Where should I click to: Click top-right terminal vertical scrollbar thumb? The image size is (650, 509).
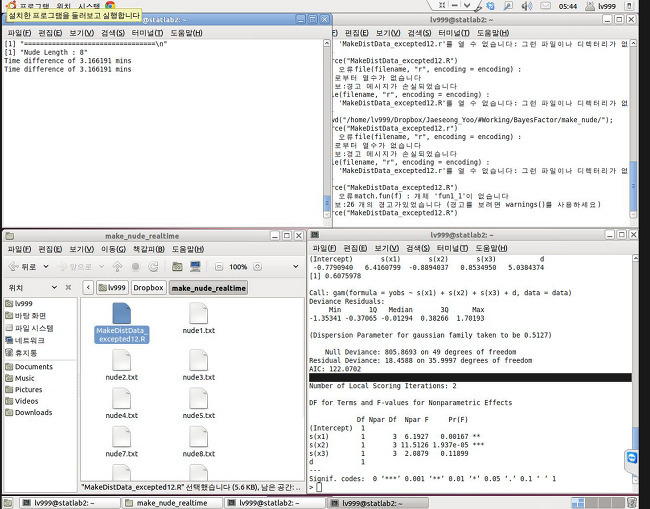tap(633, 186)
